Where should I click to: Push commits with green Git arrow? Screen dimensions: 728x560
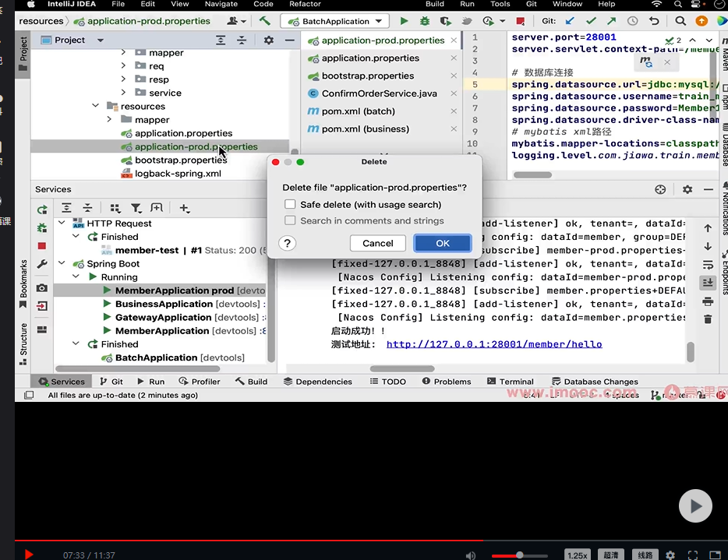click(x=611, y=21)
